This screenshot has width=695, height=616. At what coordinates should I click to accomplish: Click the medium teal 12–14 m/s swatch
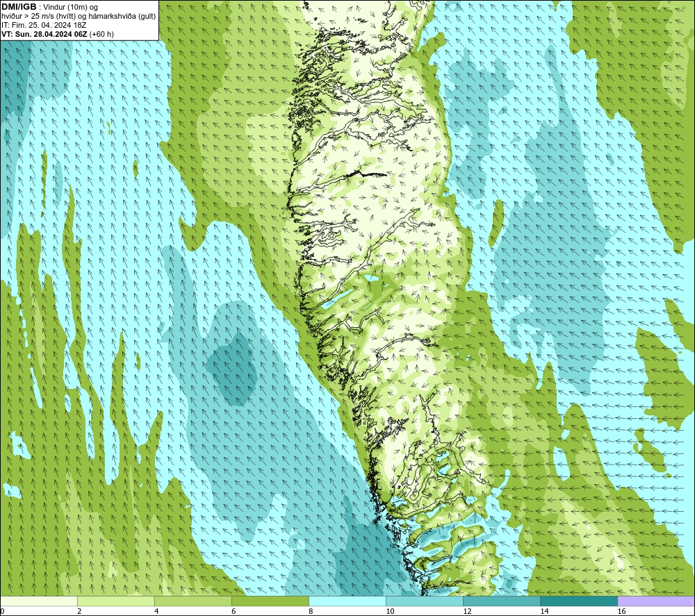502,601
